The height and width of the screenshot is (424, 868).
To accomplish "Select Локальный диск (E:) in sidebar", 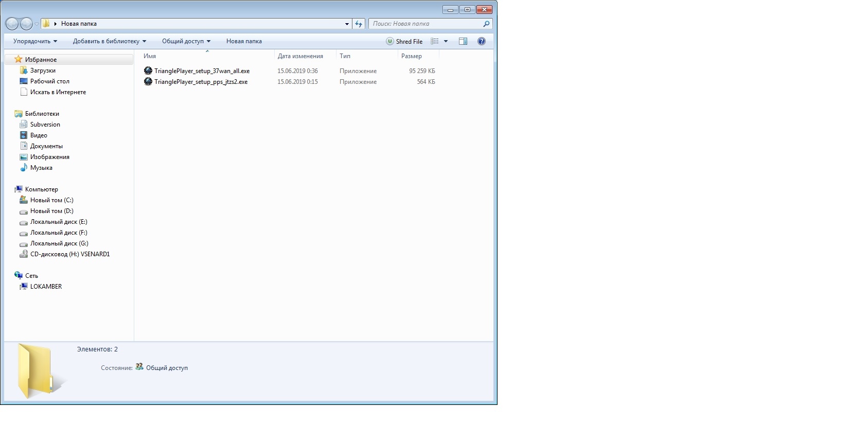I will click(59, 222).
